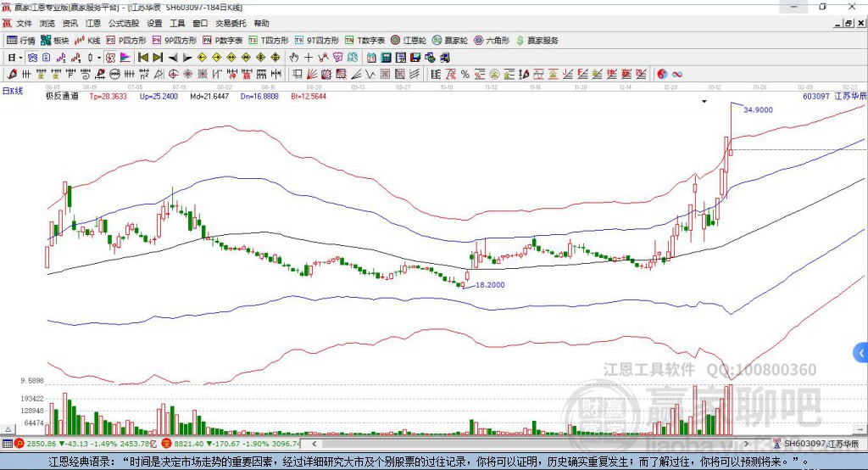The image size is (868, 470).
Task: Click the black left arrow icon
Action: [x=173, y=58]
